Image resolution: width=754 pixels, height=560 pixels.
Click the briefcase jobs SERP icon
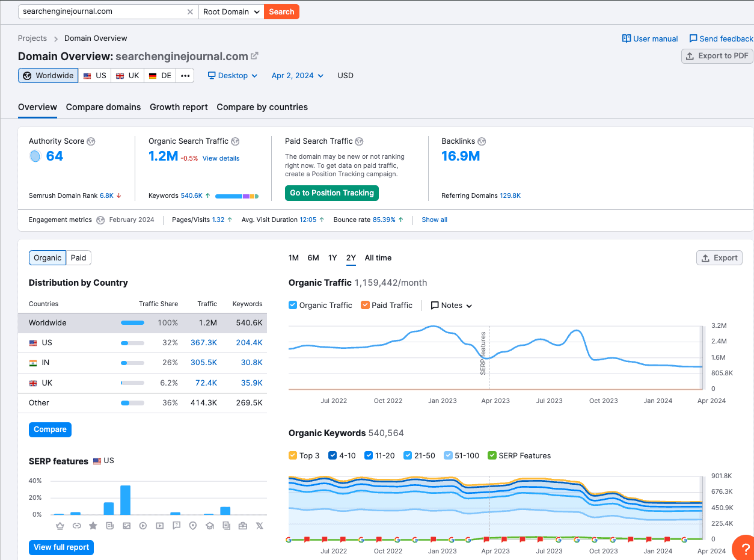coord(242,526)
